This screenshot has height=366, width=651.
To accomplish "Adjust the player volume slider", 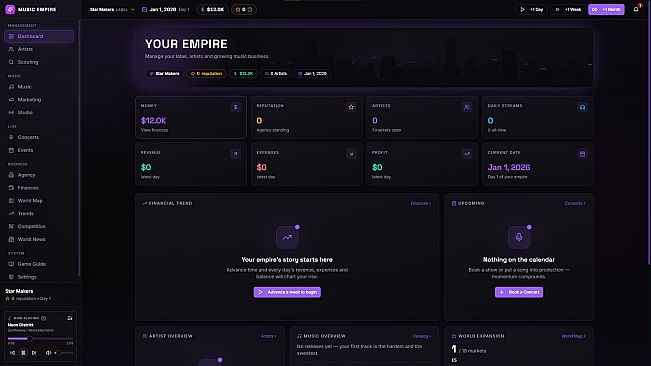I will pos(64,353).
